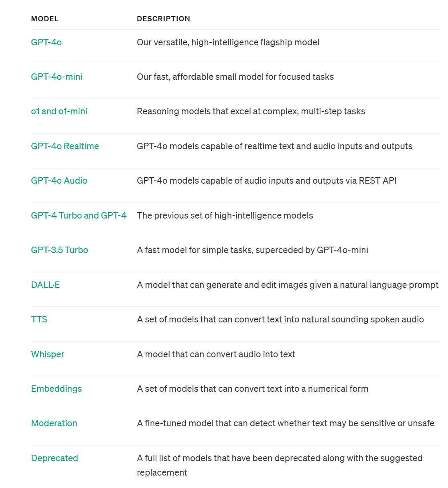Image resolution: width=448 pixels, height=488 pixels.
Task: Open the DALL·E model link
Action: [x=45, y=285]
